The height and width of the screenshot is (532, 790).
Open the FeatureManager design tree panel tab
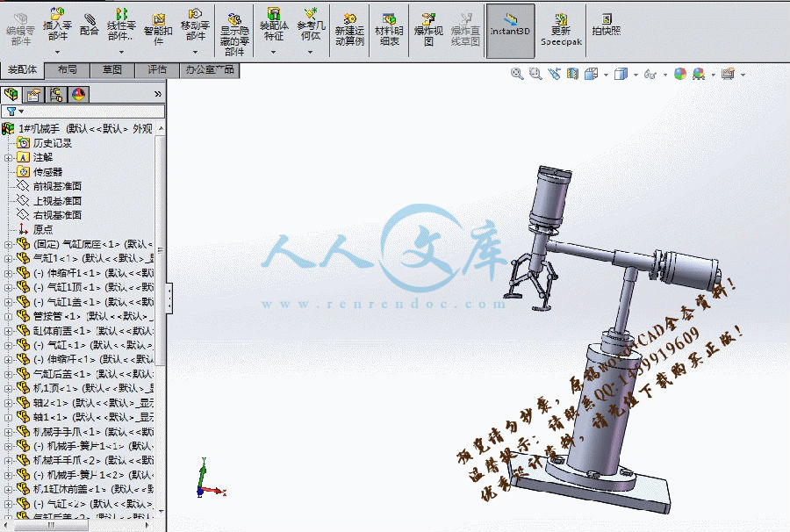11,94
